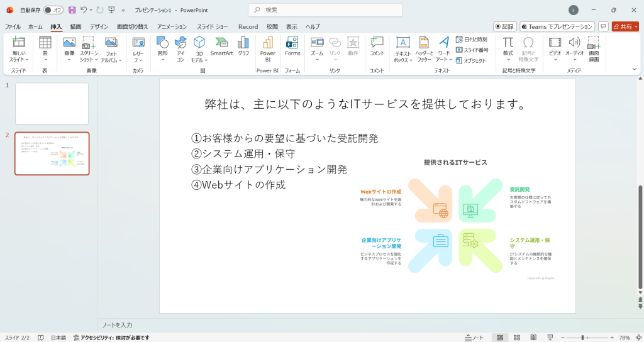The height and width of the screenshot is (342, 644).
Task: Select the slide 1 thumbnail
Action: pos(52,103)
